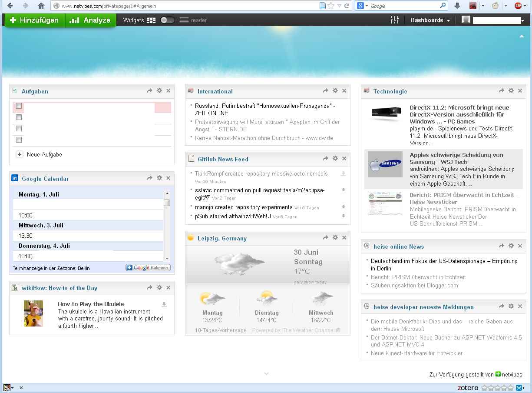Viewport: 532px width, 393px height.
Task: Download the TiarkRompf GitHub feed item
Action: coord(343,173)
